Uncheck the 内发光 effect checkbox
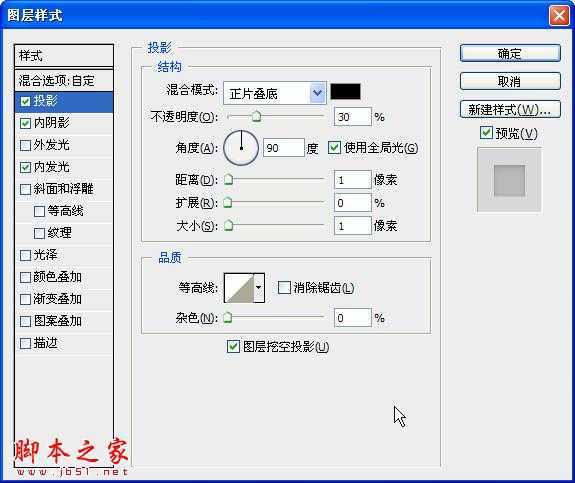 [25, 167]
